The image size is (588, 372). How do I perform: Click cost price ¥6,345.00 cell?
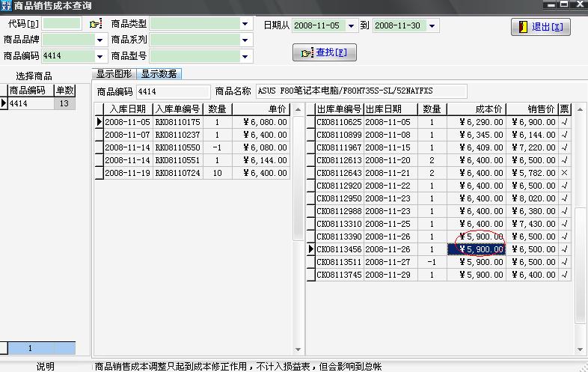pyautogui.click(x=477, y=135)
